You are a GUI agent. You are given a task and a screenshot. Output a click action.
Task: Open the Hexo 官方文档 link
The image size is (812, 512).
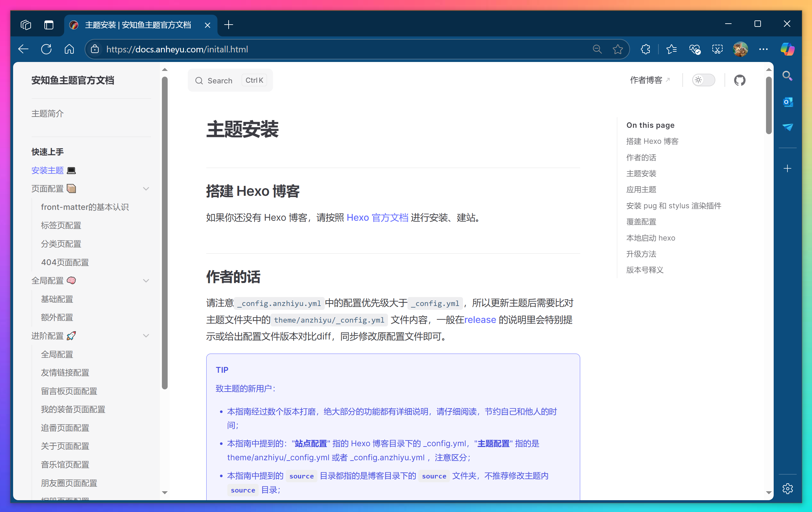tap(377, 218)
